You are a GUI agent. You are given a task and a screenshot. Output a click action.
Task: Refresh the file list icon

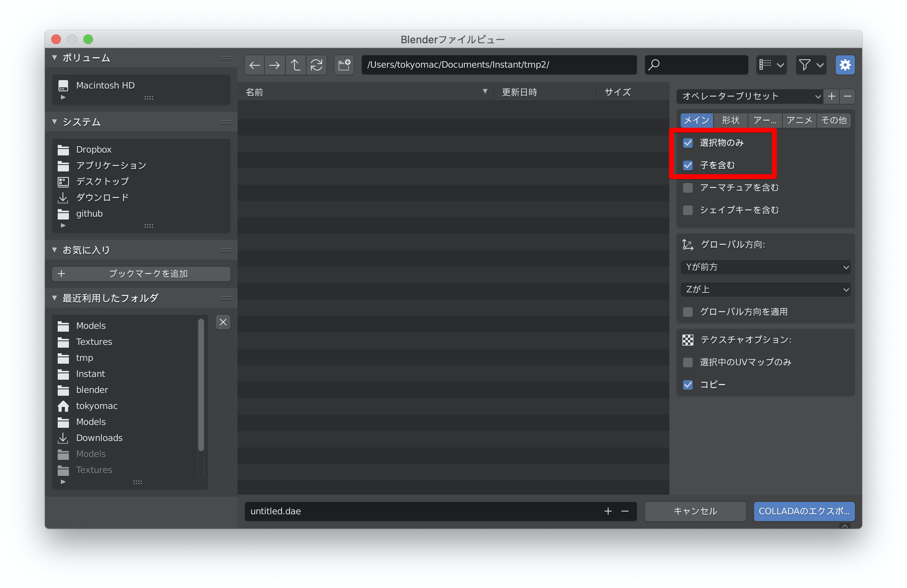point(316,65)
